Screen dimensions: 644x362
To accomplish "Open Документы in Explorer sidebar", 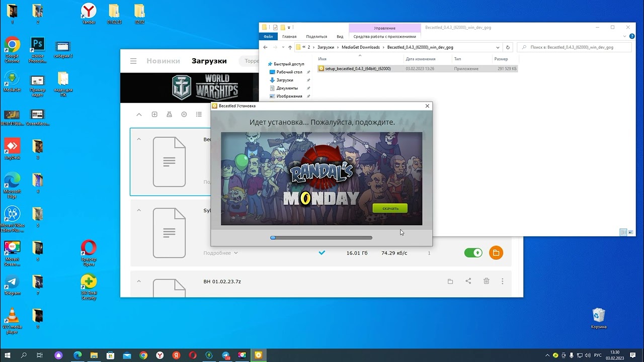I will (287, 88).
